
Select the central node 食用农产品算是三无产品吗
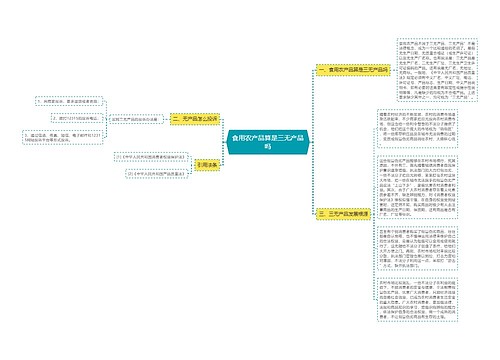268,142
